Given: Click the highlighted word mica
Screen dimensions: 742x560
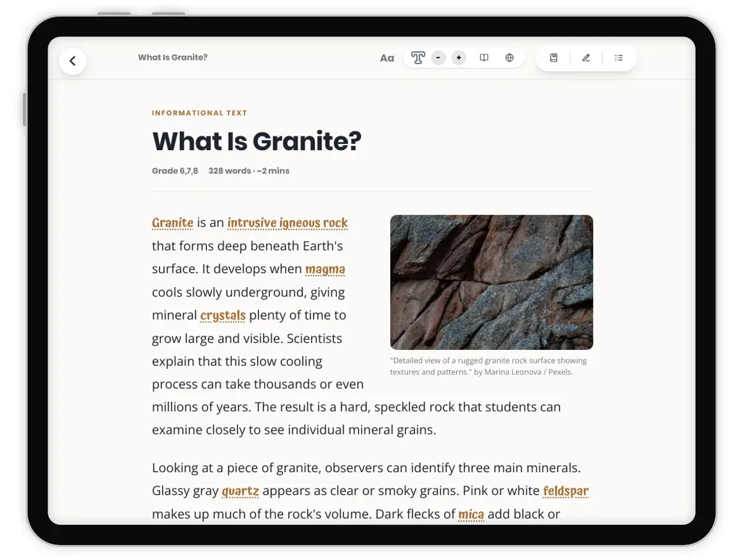Looking at the screenshot, I should pyautogui.click(x=471, y=514).
